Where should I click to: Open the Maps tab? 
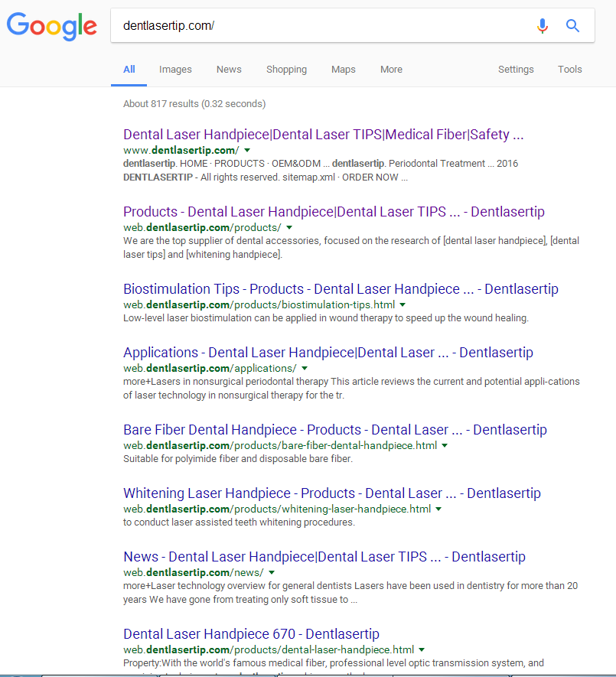pyautogui.click(x=344, y=70)
